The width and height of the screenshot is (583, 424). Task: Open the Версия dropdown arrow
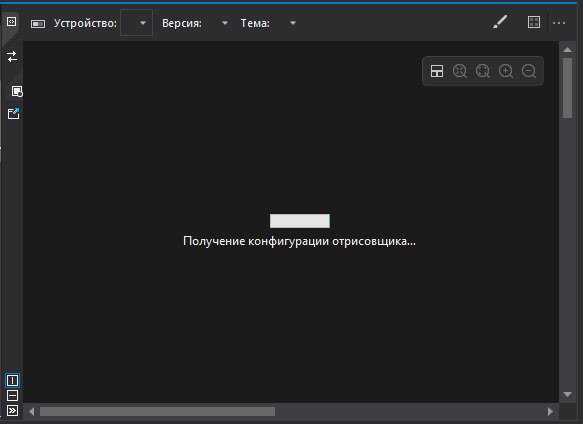[x=225, y=23]
